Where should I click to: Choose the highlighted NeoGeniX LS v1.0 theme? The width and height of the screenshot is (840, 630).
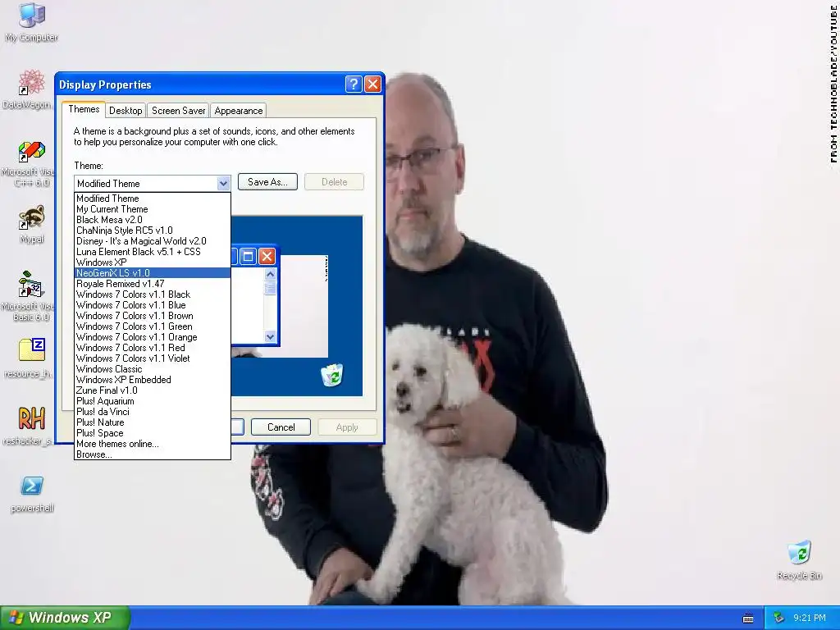[153, 272]
